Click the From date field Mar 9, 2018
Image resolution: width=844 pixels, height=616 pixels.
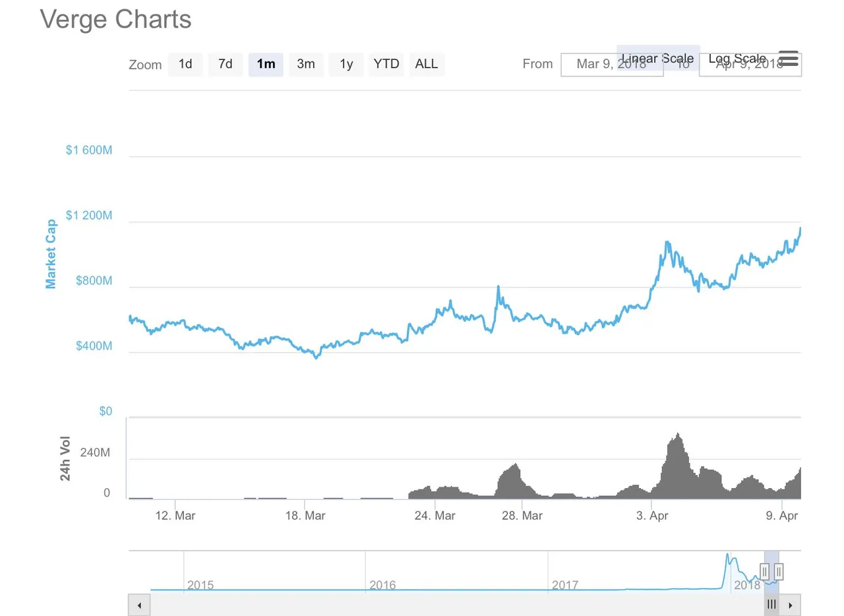pyautogui.click(x=612, y=65)
